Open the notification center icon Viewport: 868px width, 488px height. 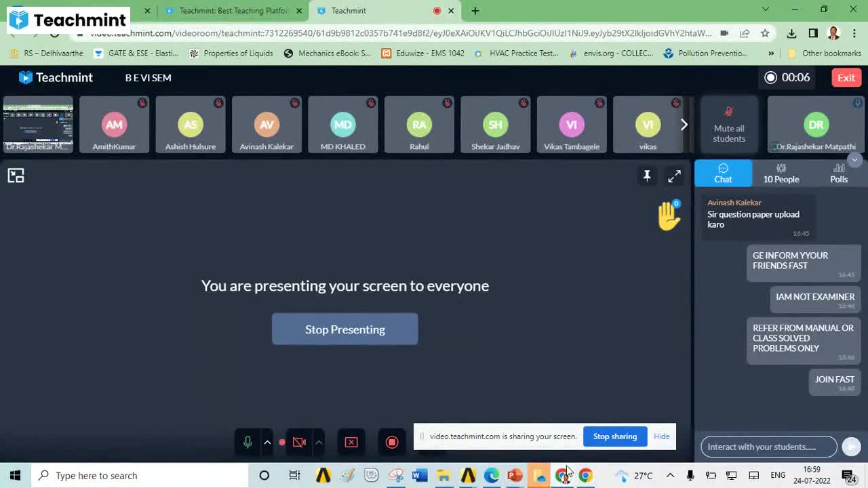(x=848, y=476)
